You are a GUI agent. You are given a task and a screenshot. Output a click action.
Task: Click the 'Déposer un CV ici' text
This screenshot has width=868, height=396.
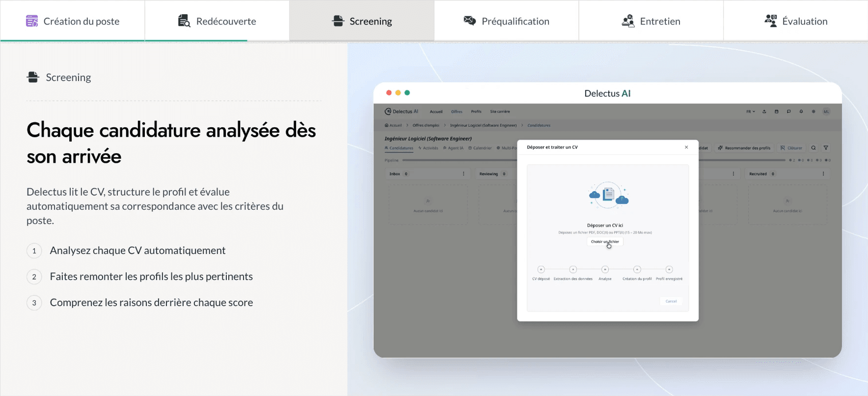605,226
